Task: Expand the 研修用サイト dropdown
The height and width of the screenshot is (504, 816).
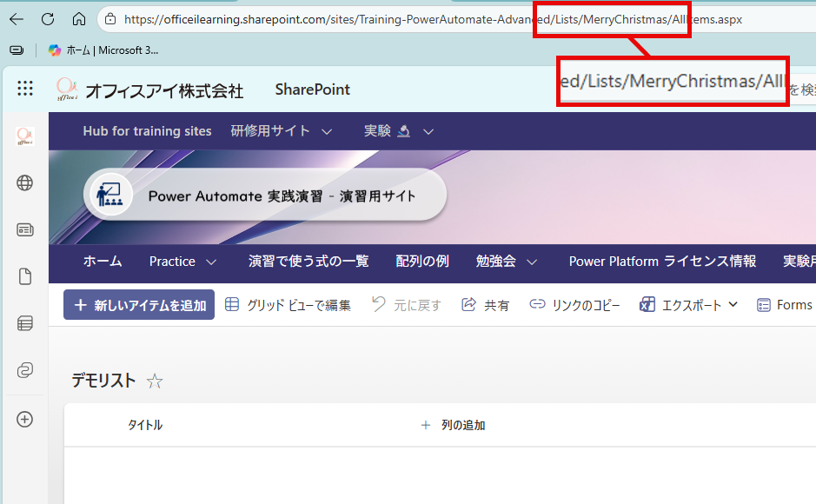Action: tap(282, 131)
